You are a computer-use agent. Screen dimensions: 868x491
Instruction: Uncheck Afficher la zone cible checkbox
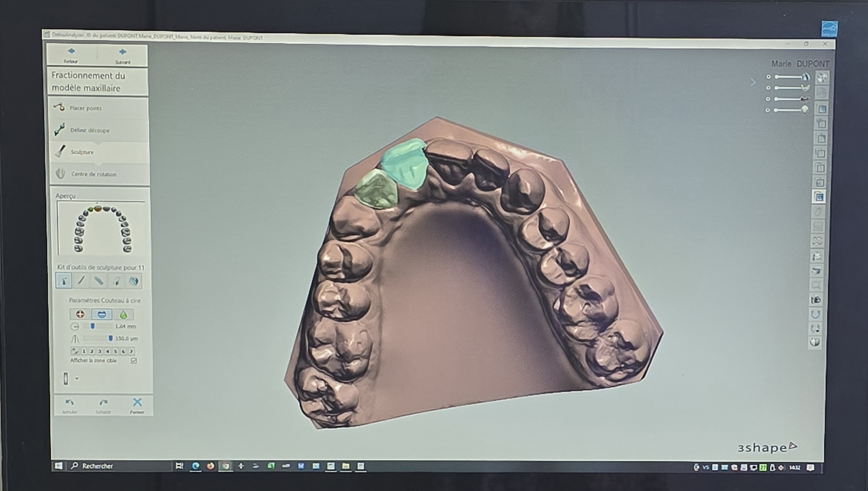pos(134,361)
